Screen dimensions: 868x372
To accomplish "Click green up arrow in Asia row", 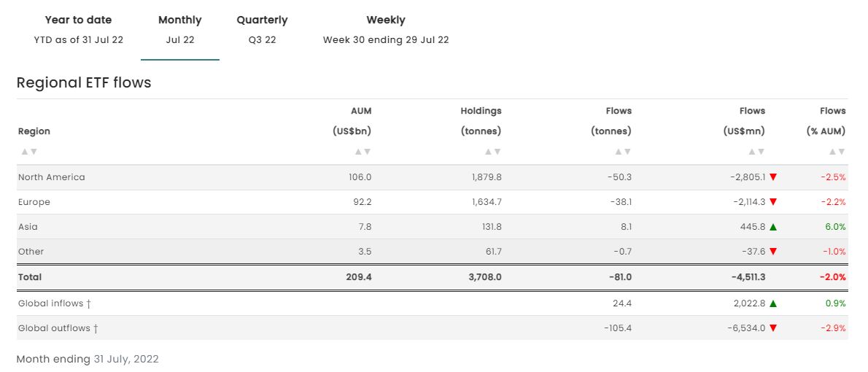I will (x=773, y=227).
